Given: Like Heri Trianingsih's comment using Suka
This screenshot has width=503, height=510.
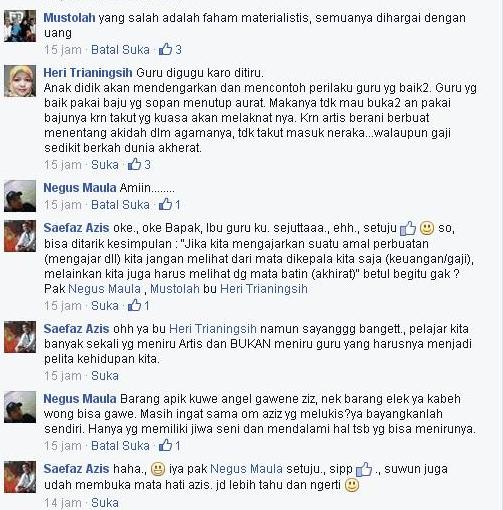Looking at the screenshot, I should pyautogui.click(x=105, y=165).
